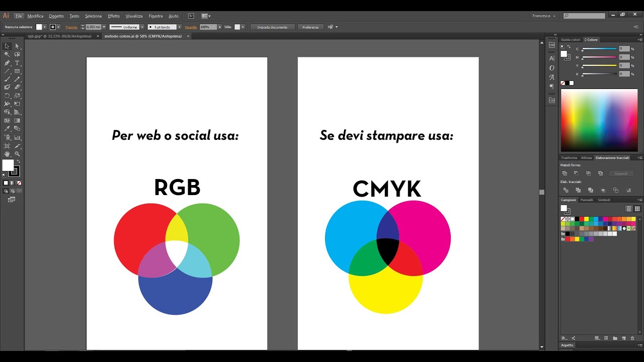The height and width of the screenshot is (362, 644).
Task: Open the Finestra menu
Action: (156, 16)
